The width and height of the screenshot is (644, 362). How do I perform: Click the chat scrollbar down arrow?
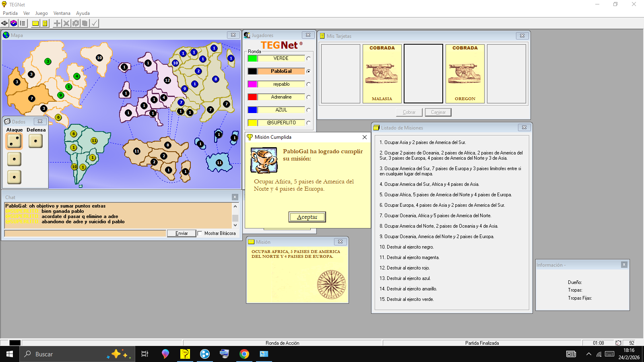click(235, 225)
